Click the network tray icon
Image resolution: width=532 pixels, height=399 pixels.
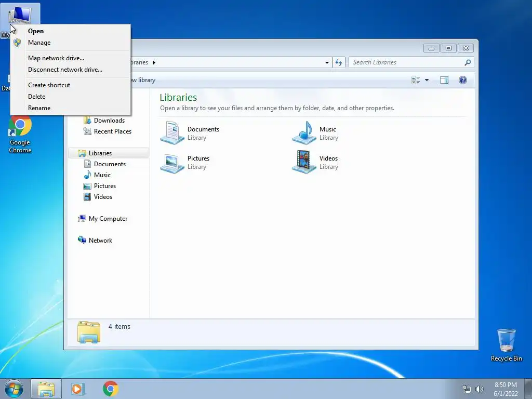[467, 389]
